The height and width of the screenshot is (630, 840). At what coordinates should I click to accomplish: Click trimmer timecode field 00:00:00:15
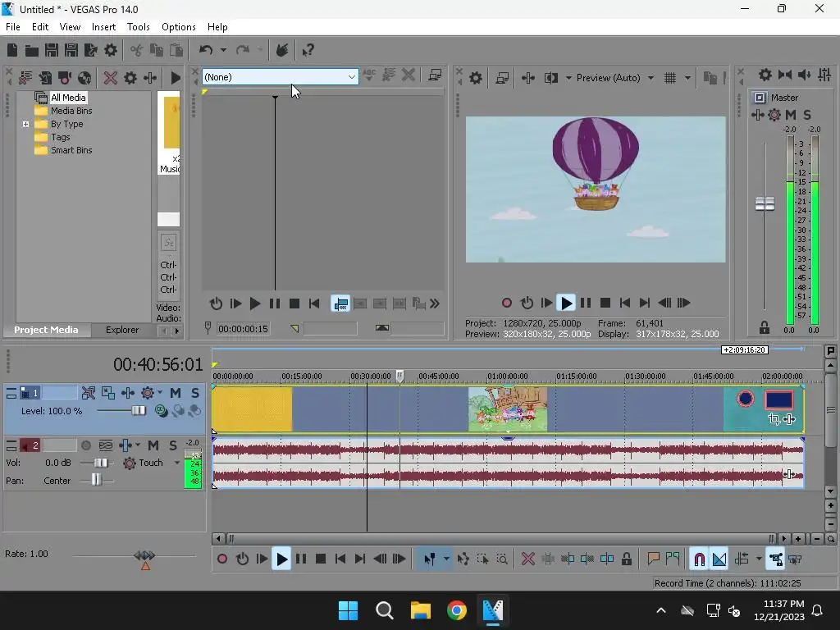[x=243, y=329]
